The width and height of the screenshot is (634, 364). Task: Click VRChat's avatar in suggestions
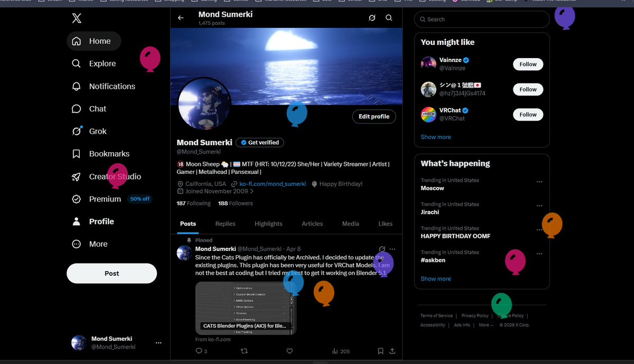428,115
